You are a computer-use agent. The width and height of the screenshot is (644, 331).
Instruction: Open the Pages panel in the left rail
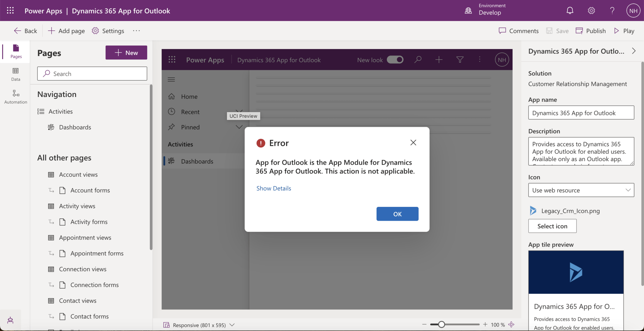pyautogui.click(x=15, y=52)
